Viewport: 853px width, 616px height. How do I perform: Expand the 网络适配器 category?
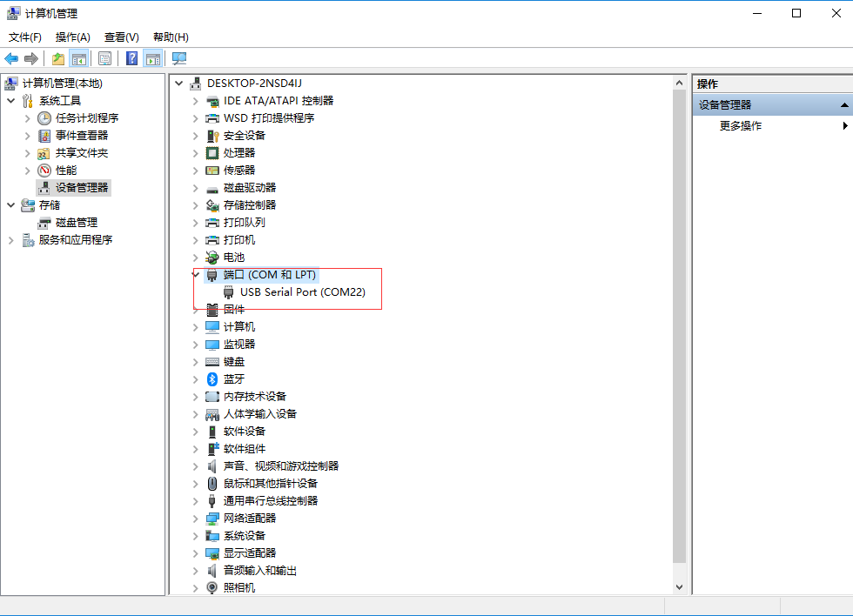point(195,519)
